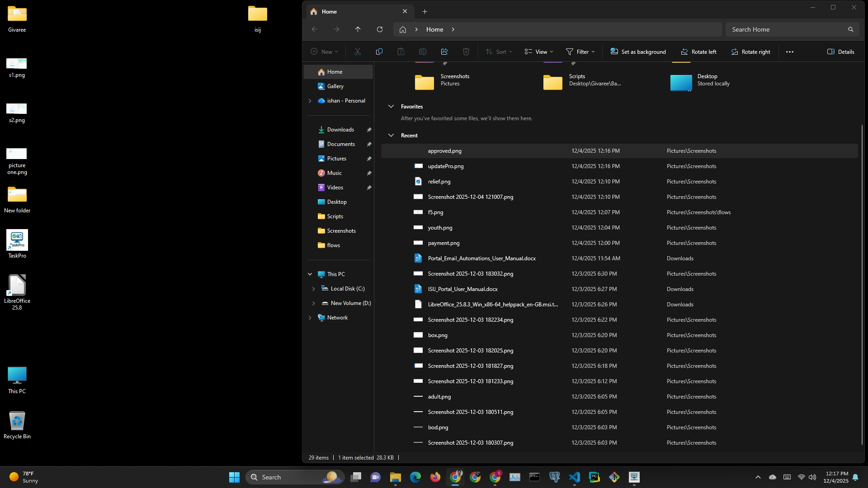Click the Delete trash icon

[x=466, y=52]
